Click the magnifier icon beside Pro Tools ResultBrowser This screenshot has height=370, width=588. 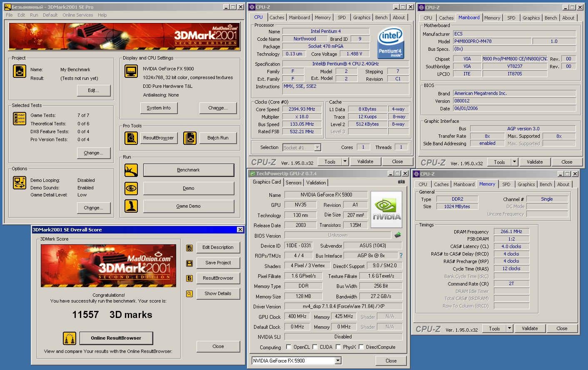131,138
